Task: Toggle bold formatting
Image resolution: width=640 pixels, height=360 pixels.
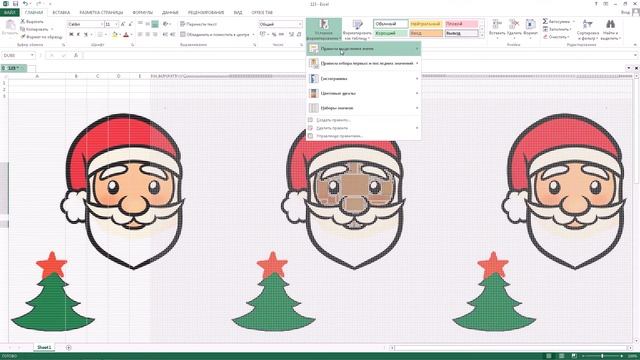Action: (x=71, y=35)
